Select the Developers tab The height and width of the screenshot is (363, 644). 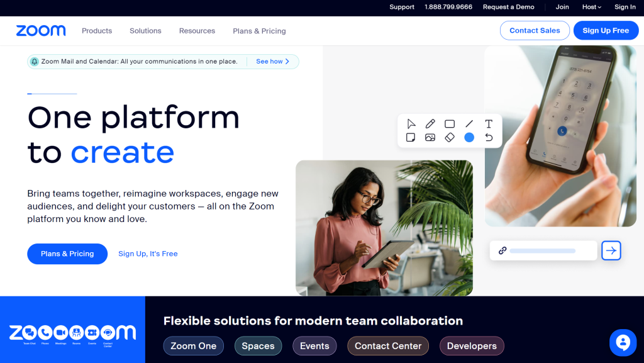472,346
